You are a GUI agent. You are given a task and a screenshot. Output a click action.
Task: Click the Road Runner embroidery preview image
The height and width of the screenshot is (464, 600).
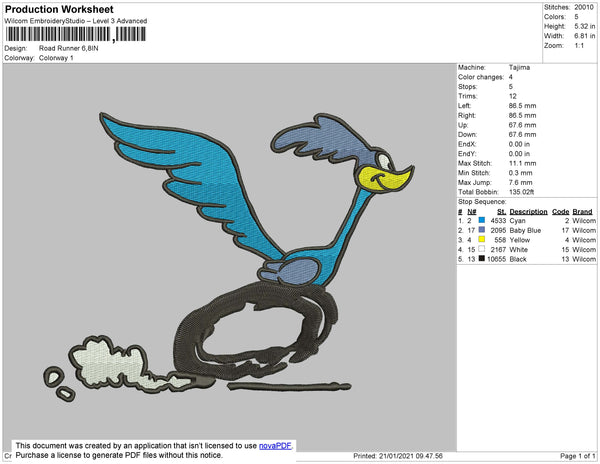click(x=229, y=257)
